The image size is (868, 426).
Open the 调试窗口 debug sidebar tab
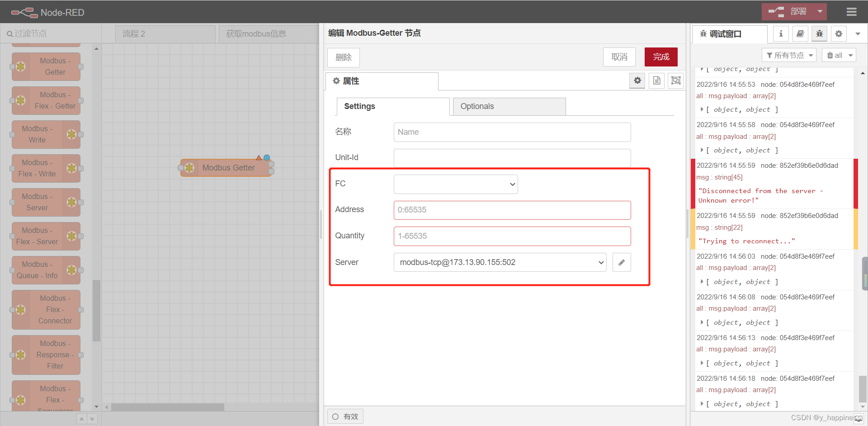tap(730, 34)
